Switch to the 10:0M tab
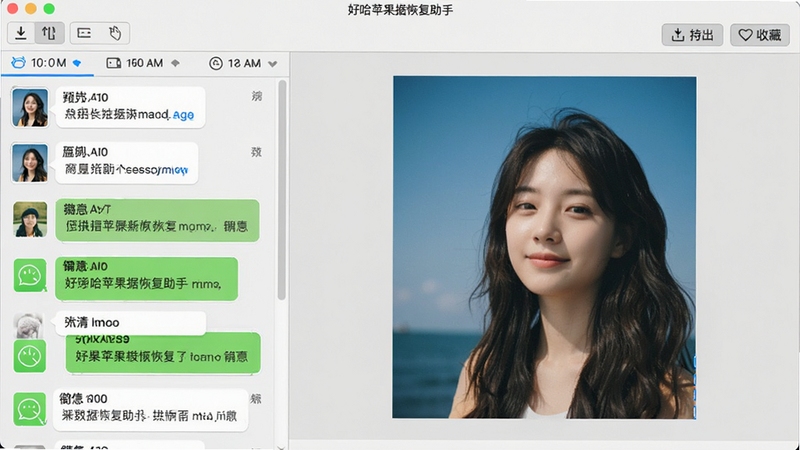The height and width of the screenshot is (450, 800). point(47,63)
